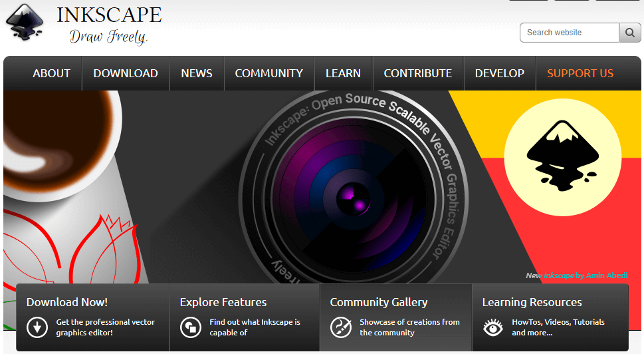Open the Community menu
Viewport: 644px width, 354px height.
[x=269, y=73]
